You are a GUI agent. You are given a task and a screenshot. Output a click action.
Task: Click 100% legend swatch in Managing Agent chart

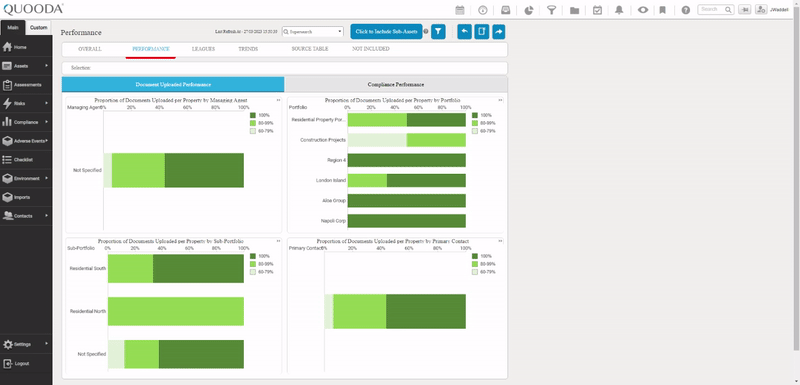click(253, 115)
